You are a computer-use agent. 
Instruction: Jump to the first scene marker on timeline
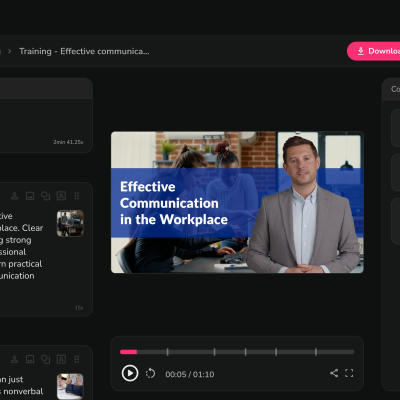167,352
